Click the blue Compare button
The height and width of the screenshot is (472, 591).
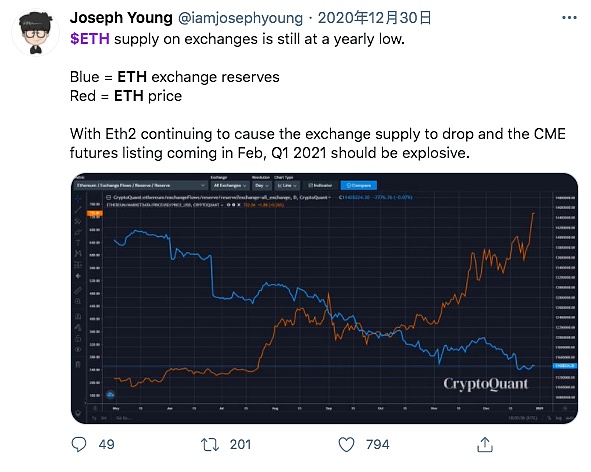pos(358,185)
